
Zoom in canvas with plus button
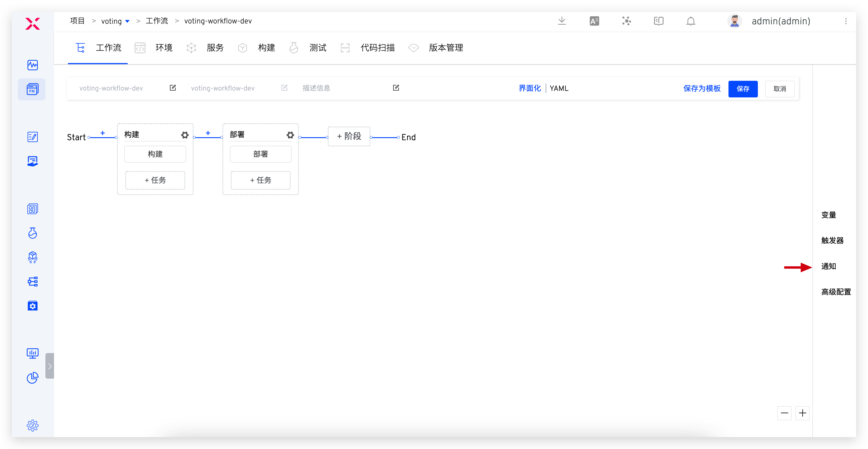pos(802,413)
